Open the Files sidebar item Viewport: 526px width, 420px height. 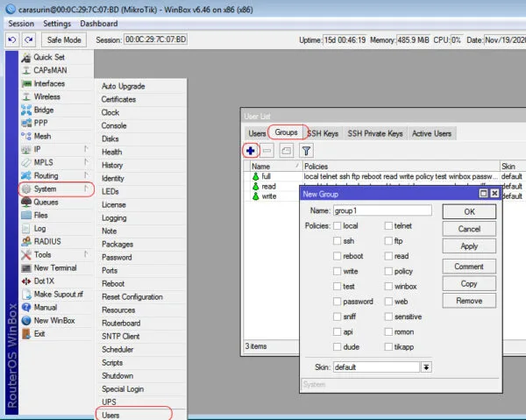pyautogui.click(x=40, y=215)
